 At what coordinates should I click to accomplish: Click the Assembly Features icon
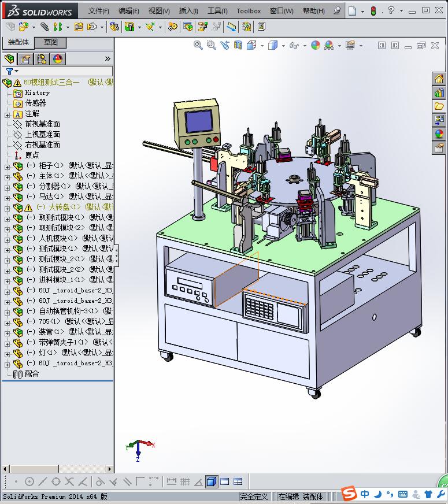tap(129, 27)
